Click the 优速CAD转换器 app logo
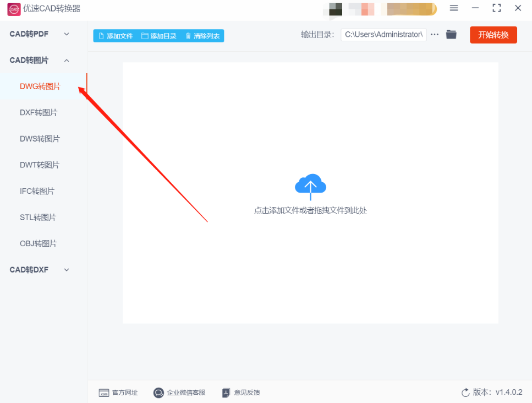Image resolution: width=532 pixels, height=403 pixels. (14, 9)
